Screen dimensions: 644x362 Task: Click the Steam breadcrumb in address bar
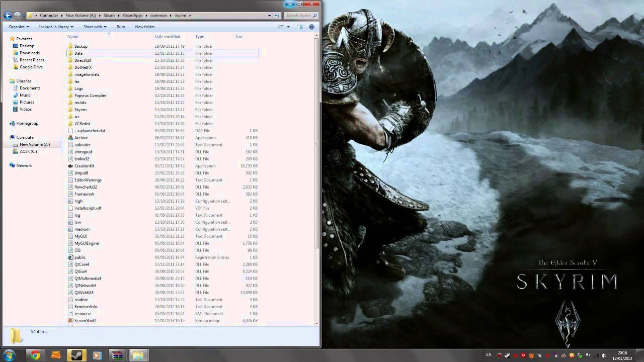click(109, 16)
